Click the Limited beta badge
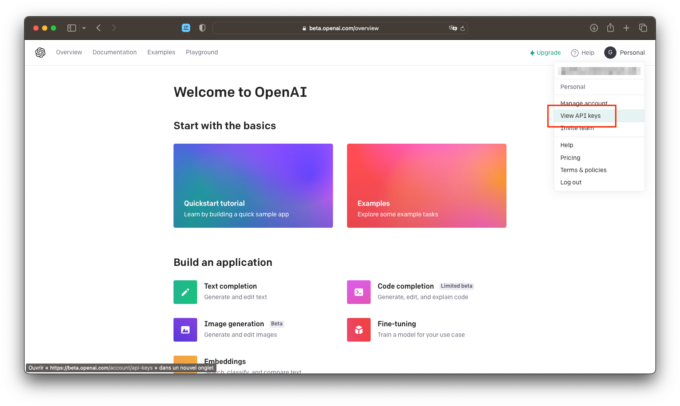Image resolution: width=680 pixels, height=406 pixels. pyautogui.click(x=456, y=286)
